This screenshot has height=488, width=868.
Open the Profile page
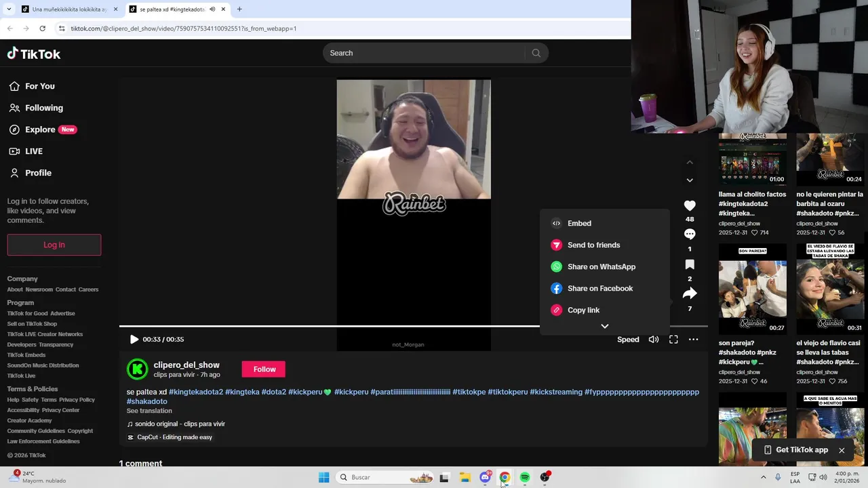30,173
